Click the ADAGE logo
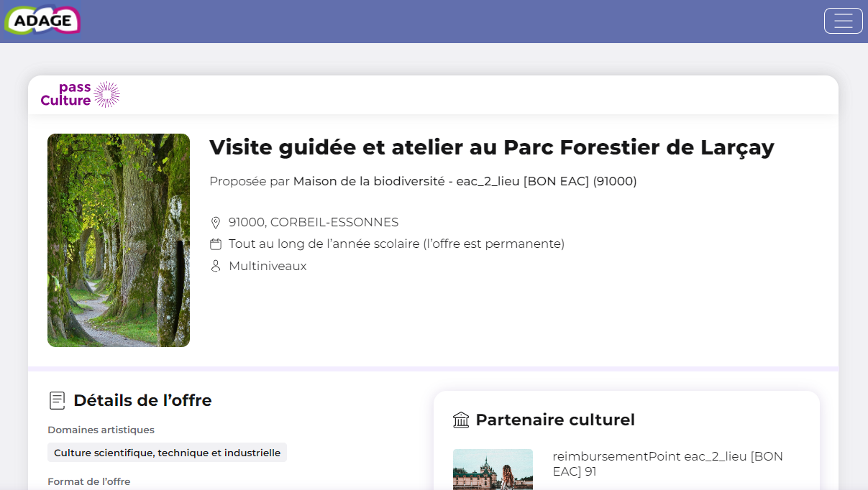The width and height of the screenshot is (868, 490). pyautogui.click(x=42, y=20)
